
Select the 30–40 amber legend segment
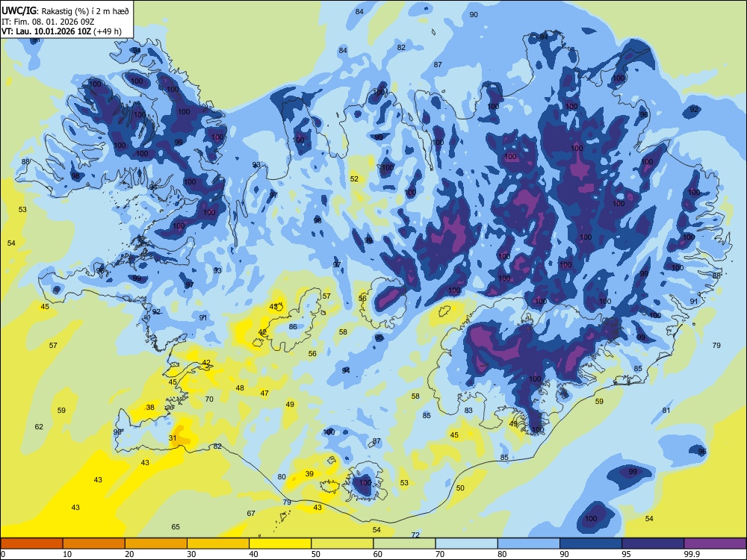pos(218,544)
